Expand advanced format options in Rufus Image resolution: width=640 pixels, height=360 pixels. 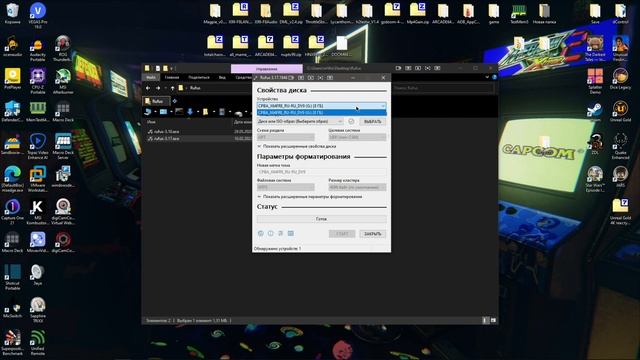point(310,197)
